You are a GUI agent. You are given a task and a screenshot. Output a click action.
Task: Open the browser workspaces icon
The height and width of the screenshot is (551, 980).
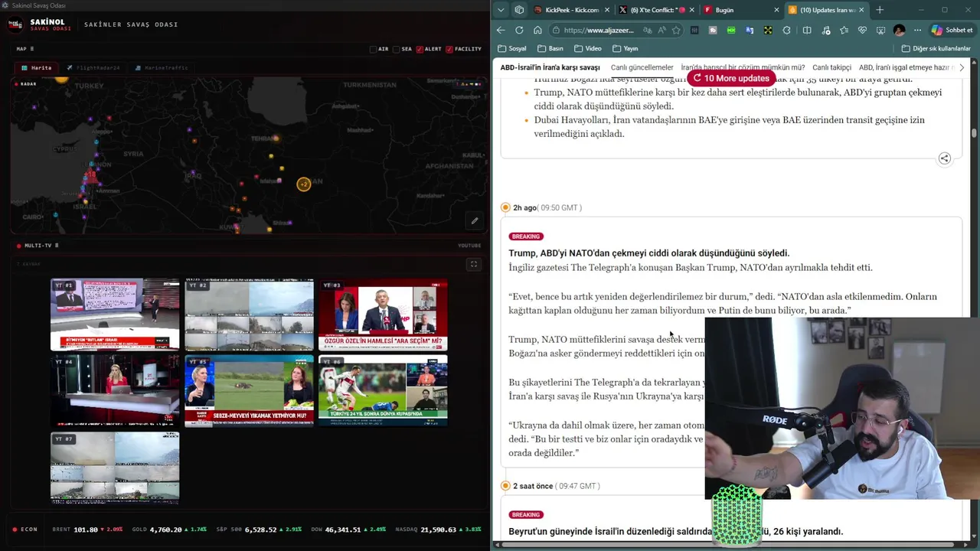click(x=519, y=10)
